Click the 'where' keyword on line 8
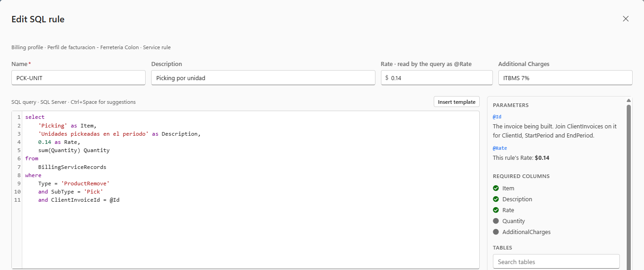Screen dimensions: 644x270 click(x=33, y=175)
